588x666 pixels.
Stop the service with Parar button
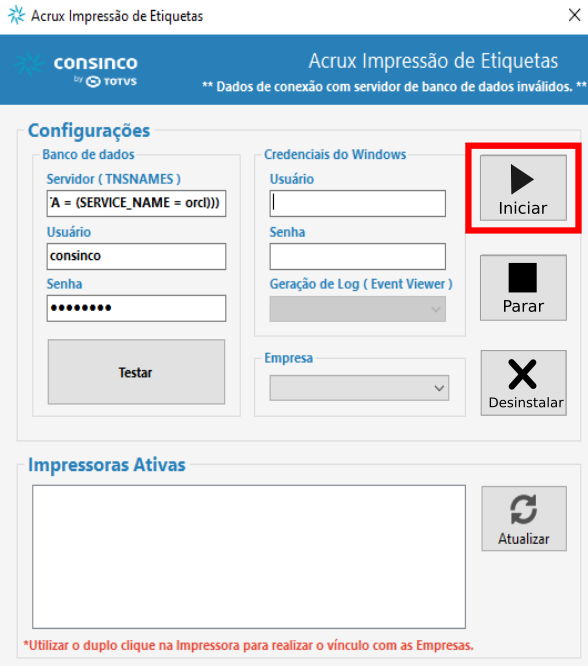pos(523,288)
